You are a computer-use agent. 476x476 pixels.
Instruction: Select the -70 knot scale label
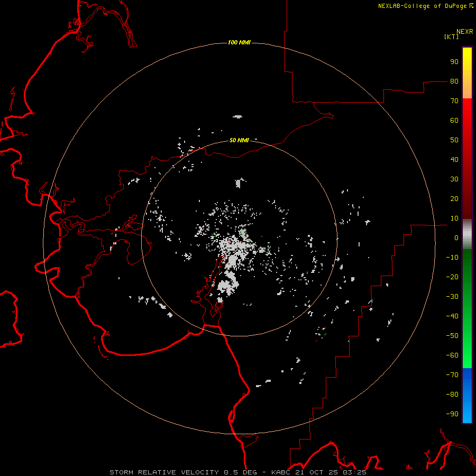[452, 375]
